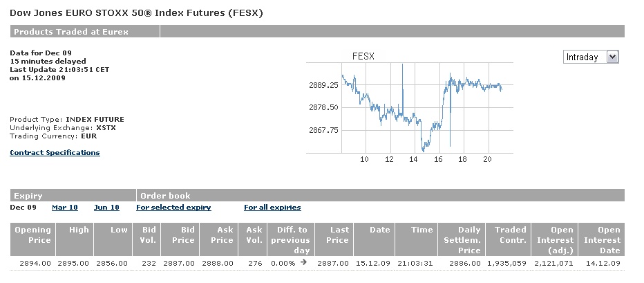Open order book For selected expiry

(173, 207)
